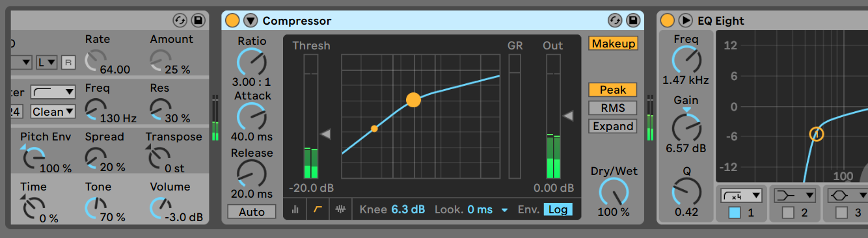Open band 1 filter type dropdown
This screenshot has height=238, width=868.
(x=742, y=195)
